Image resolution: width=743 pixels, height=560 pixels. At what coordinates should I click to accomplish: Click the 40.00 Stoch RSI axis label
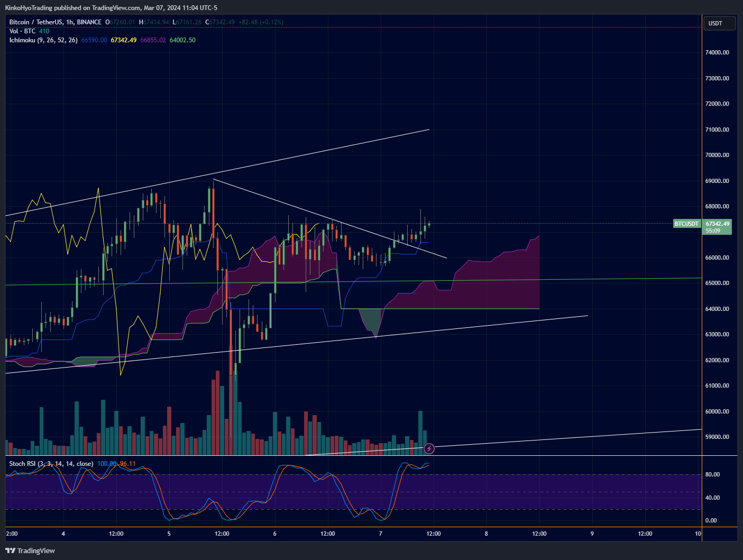click(x=711, y=498)
